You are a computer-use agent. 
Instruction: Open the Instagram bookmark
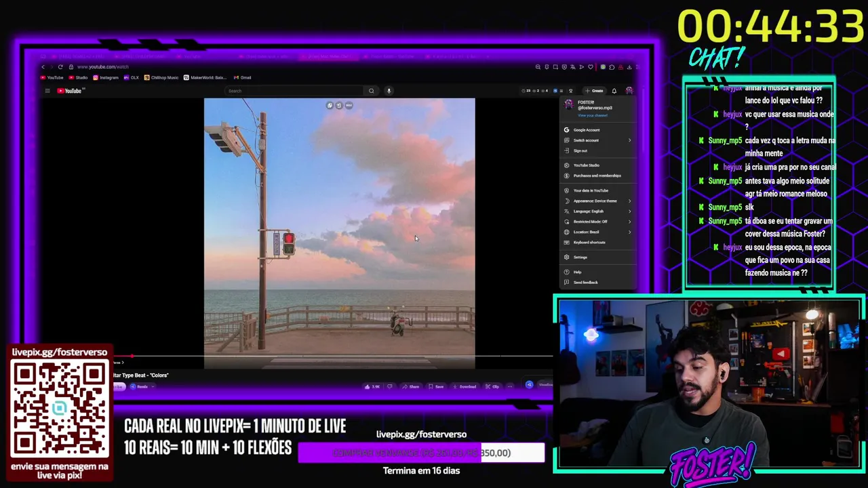coord(106,78)
